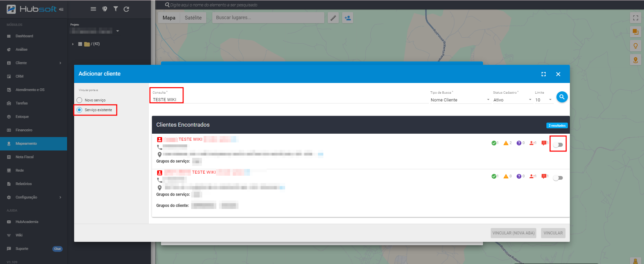Click the 2 resultados badge
Image resolution: width=644 pixels, height=264 pixels.
tap(557, 126)
